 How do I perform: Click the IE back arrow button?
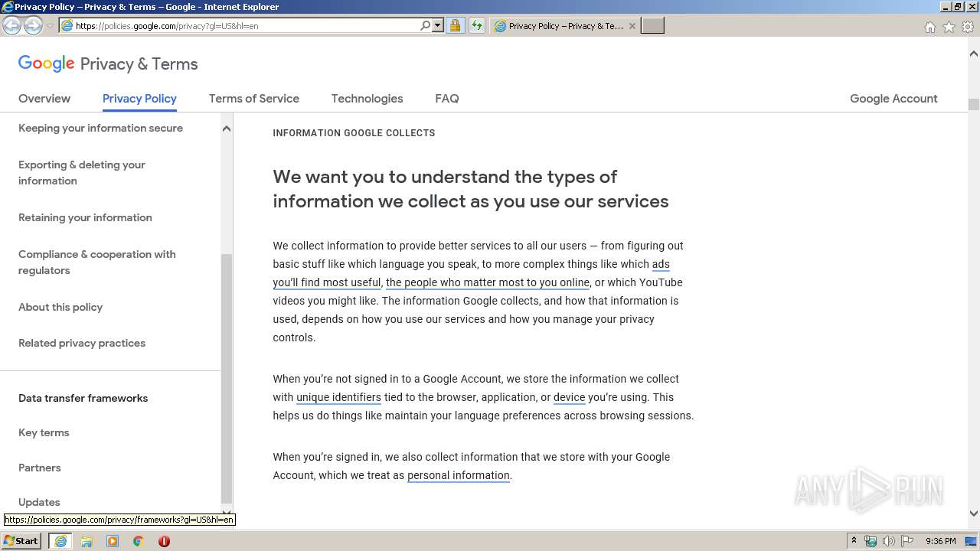[12, 25]
